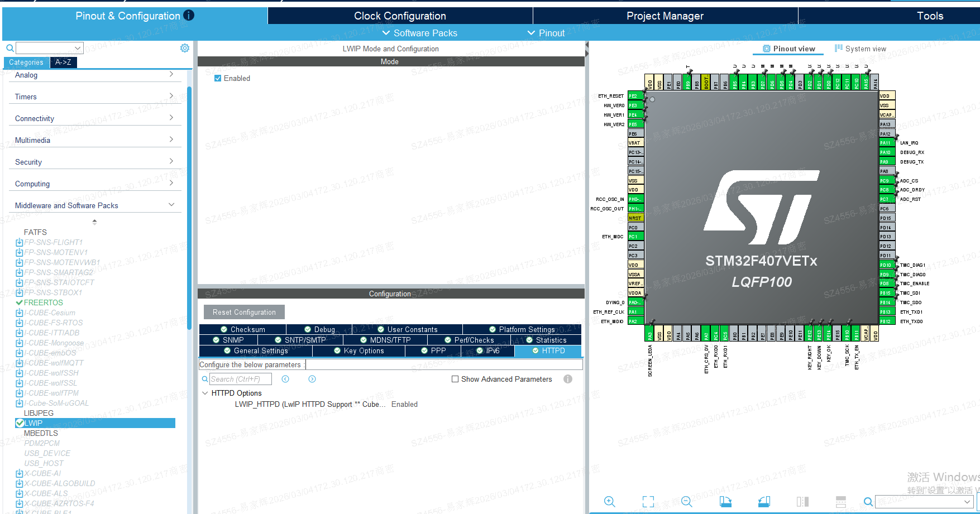
Task: Click download icon next to I-CUBE-wolfSSL
Action: (x=20, y=383)
